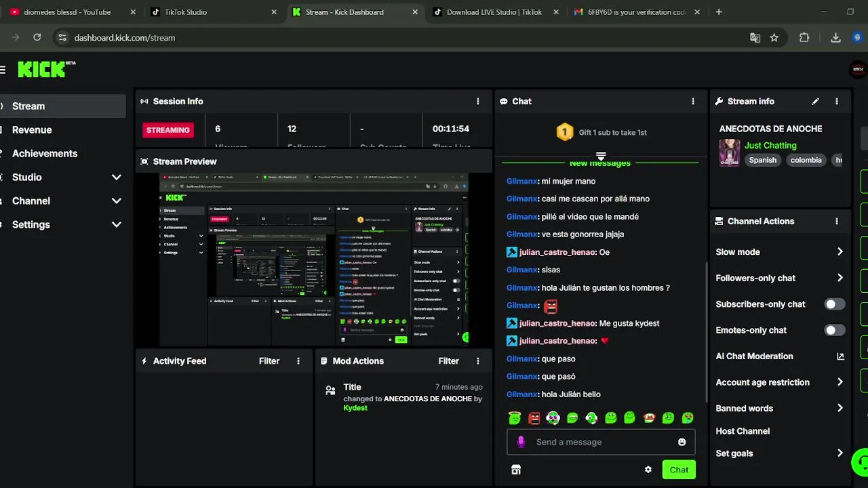Open Achievements in the sidebar
Image resolution: width=868 pixels, height=488 pixels.
pyautogui.click(x=62, y=154)
